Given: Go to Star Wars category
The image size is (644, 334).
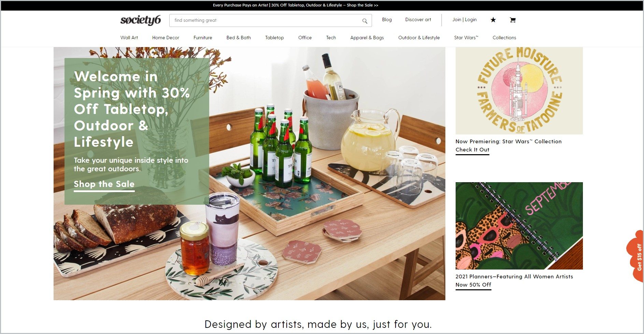Looking at the screenshot, I should [466, 38].
